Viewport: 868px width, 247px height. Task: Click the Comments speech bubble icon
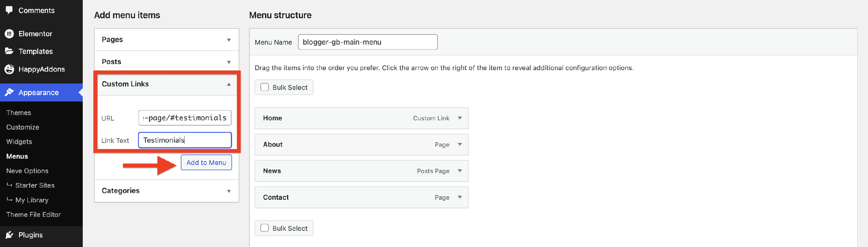(x=9, y=10)
